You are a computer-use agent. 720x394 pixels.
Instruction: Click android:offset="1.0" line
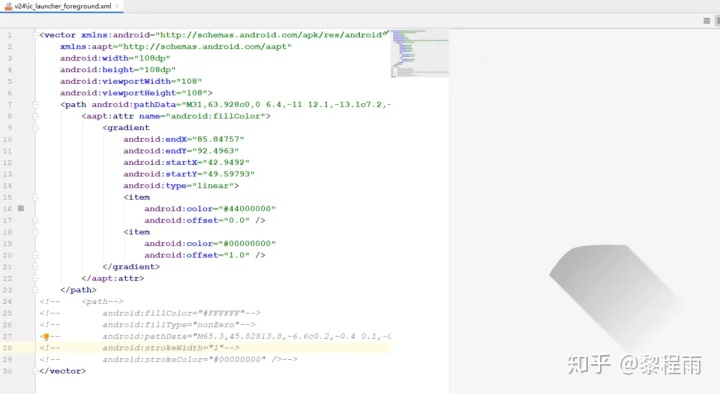pos(205,255)
